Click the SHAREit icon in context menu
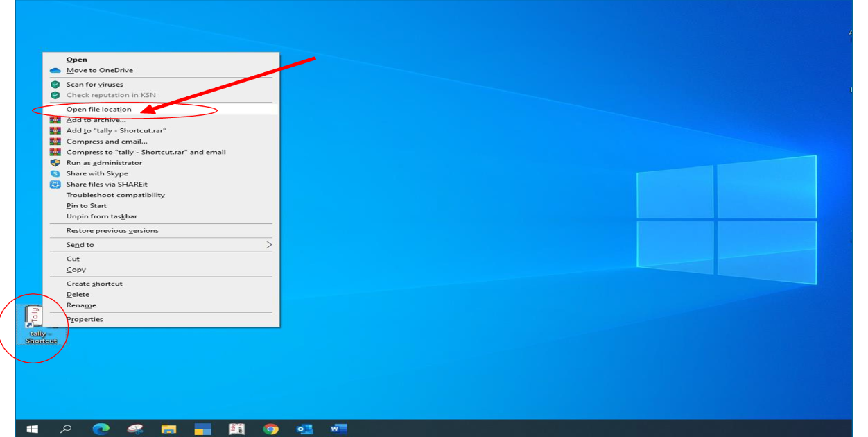The image size is (868, 437). click(x=55, y=185)
